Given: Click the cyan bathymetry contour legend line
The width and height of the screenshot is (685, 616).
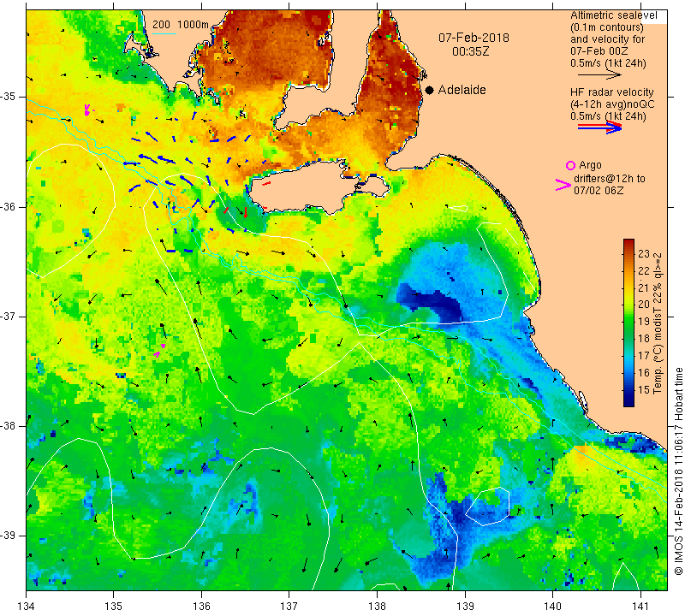Looking at the screenshot, I should click(x=164, y=33).
